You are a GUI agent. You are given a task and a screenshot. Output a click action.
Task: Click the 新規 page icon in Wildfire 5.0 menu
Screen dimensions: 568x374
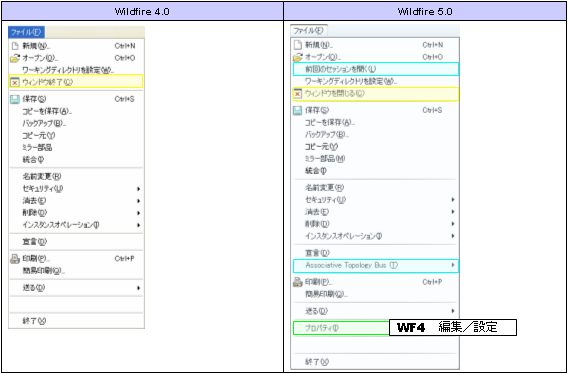click(x=297, y=45)
